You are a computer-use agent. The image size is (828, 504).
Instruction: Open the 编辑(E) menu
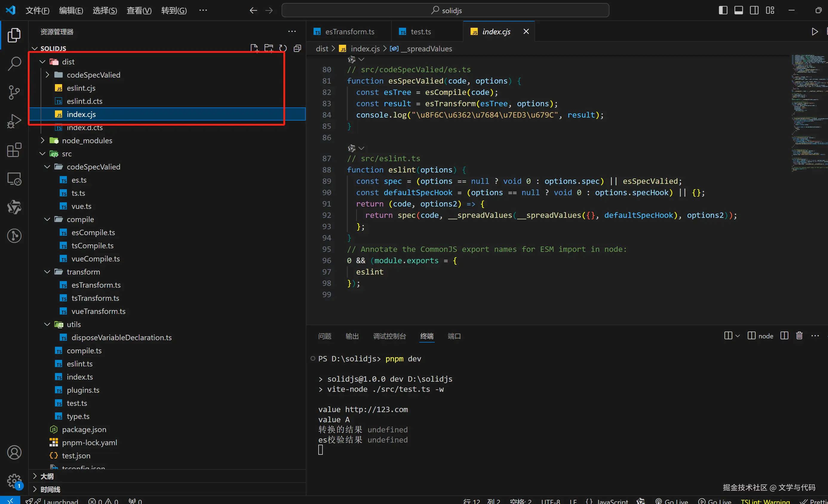click(71, 10)
